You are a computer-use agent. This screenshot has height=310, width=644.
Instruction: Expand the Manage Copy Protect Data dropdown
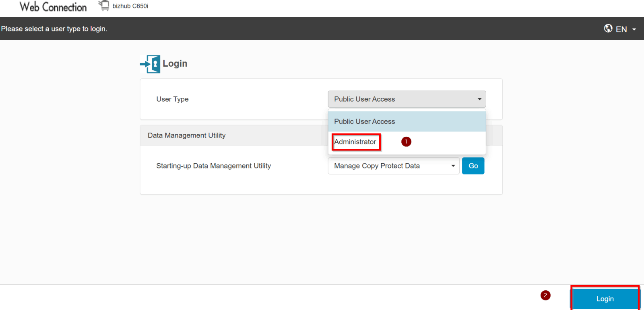pos(393,166)
